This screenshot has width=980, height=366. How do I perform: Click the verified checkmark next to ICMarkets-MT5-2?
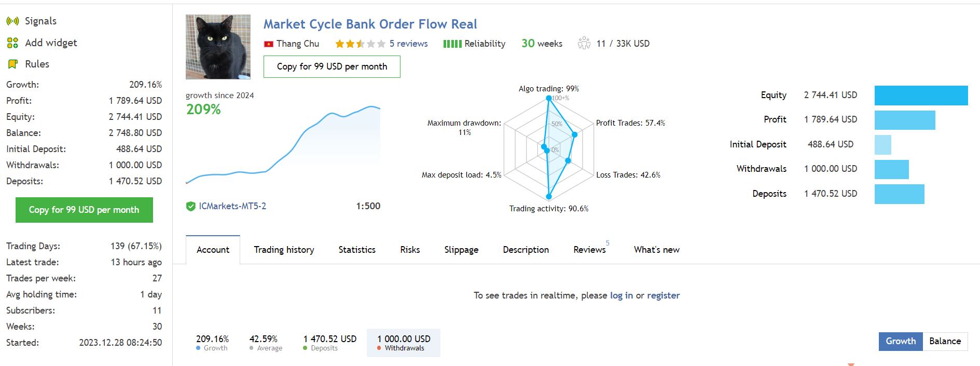point(190,206)
